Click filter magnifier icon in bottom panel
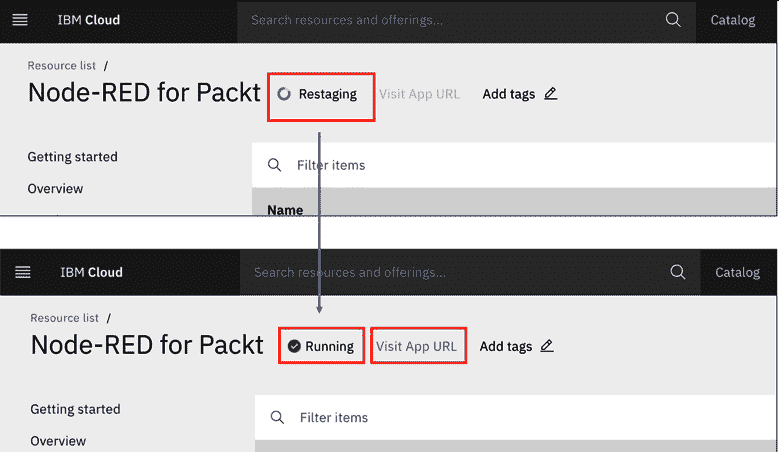779x452 pixels. click(x=277, y=417)
